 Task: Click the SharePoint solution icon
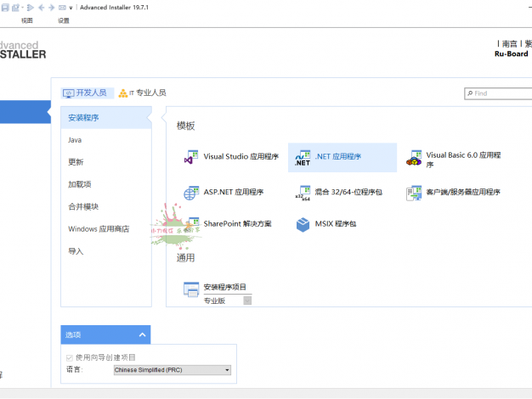(x=191, y=224)
